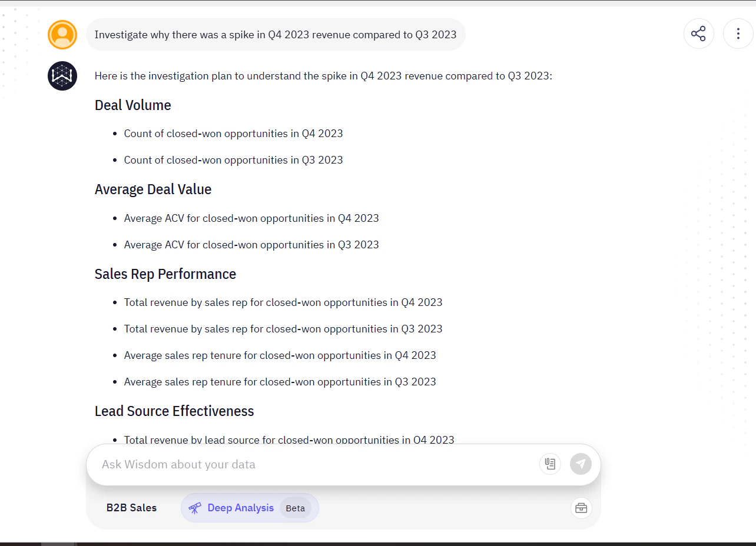Viewport: 756px width, 546px height.
Task: Click the user's revenue spike question bubble
Action: click(276, 35)
